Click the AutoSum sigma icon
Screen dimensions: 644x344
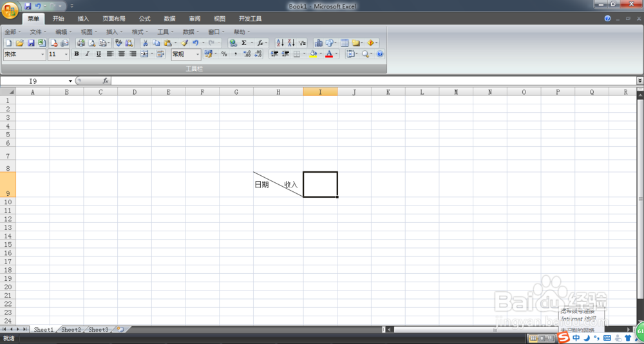[244, 43]
